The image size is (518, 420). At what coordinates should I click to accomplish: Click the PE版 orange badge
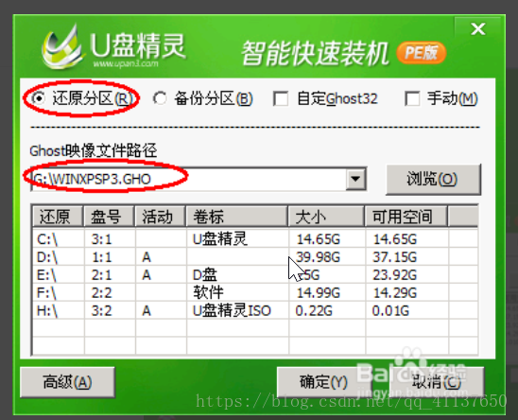421,53
